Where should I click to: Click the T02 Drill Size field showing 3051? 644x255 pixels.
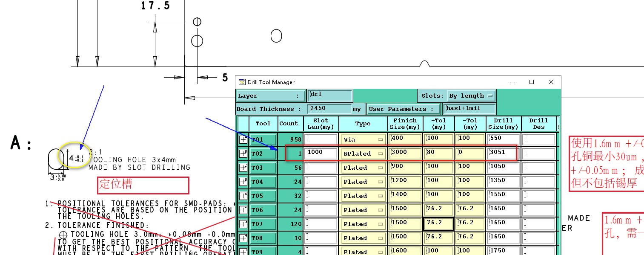[504, 154]
